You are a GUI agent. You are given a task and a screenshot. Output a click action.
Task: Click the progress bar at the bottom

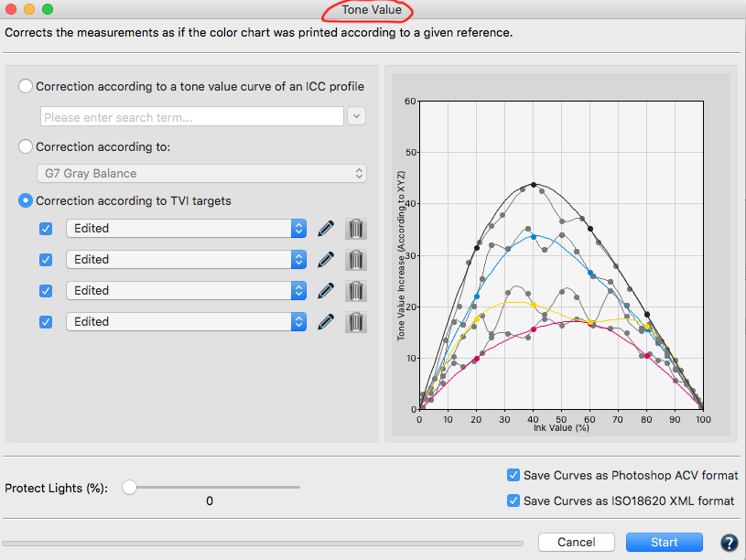[263, 543]
